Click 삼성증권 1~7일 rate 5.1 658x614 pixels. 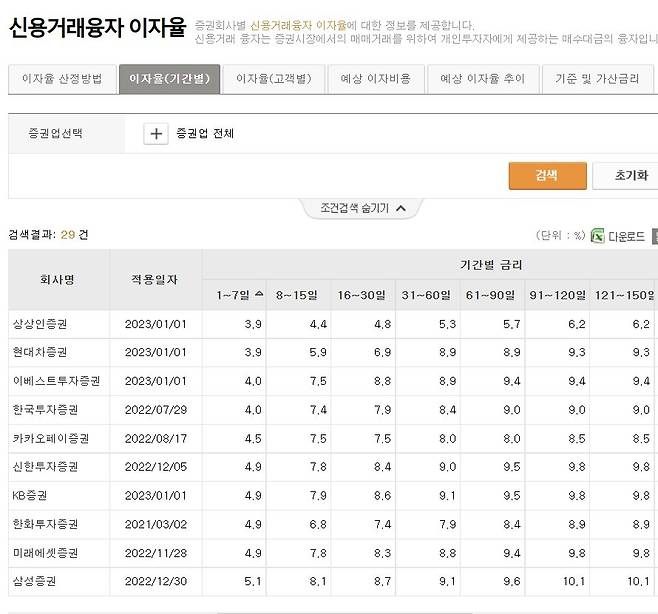pyautogui.click(x=253, y=581)
